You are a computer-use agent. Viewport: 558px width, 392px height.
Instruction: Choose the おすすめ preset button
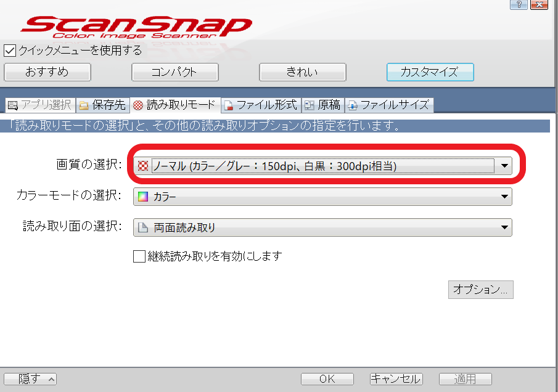click(47, 72)
